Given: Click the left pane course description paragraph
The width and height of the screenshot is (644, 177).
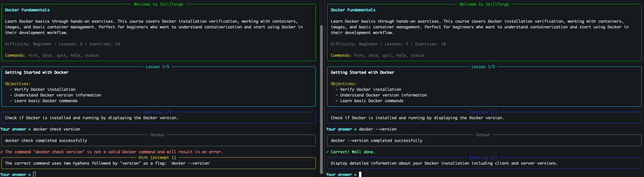Looking at the screenshot, I should (154, 27).
